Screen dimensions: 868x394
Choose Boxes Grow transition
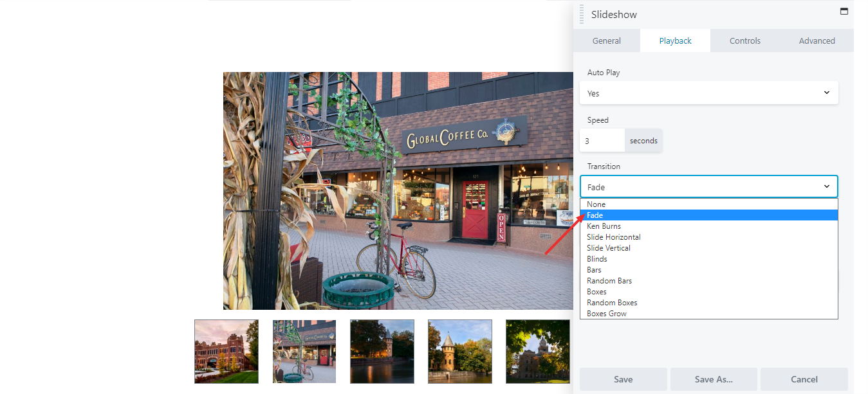tap(709, 314)
